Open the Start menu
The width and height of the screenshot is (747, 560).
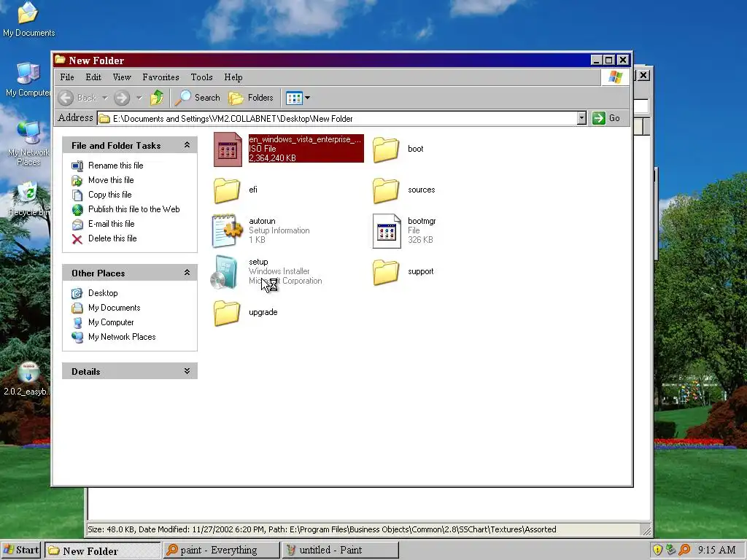click(x=21, y=550)
